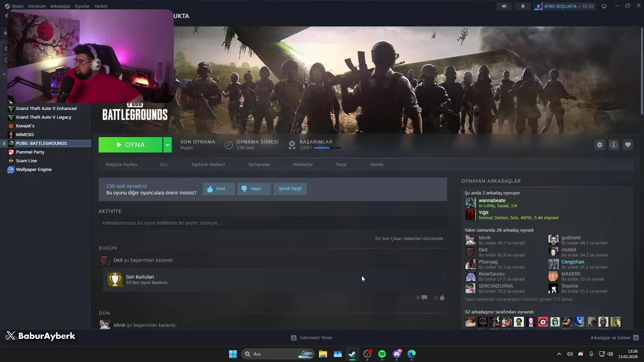This screenshot has height=362, width=644.
Task: Click the Windows taskbar search box
Action: click(x=278, y=354)
